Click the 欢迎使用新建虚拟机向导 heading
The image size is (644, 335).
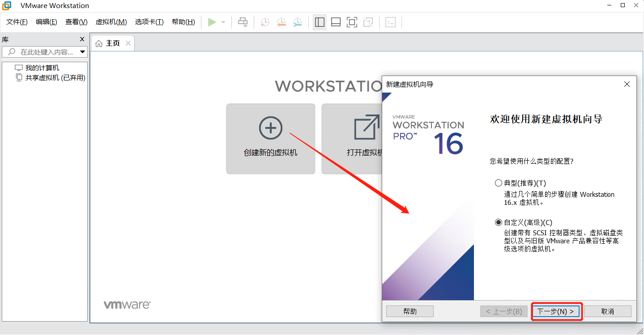546,119
